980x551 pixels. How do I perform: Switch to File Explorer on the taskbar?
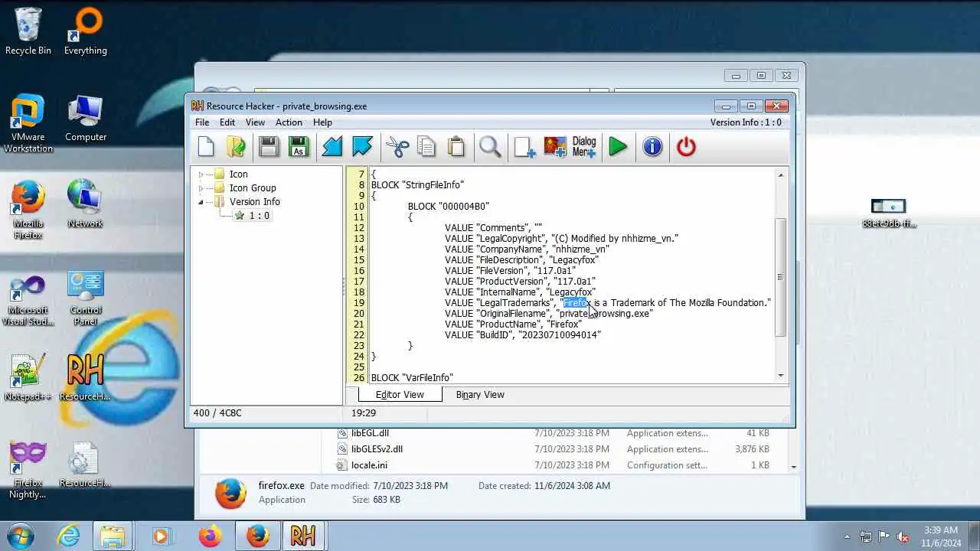[x=113, y=536]
